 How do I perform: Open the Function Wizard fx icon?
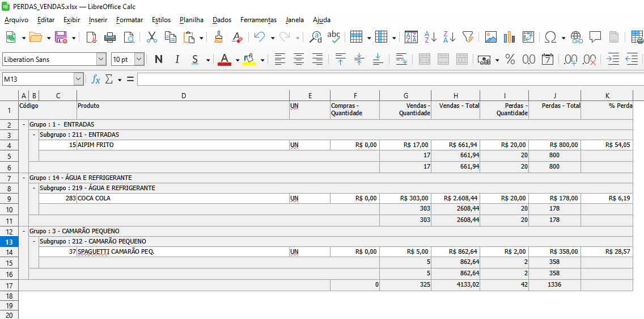click(96, 79)
